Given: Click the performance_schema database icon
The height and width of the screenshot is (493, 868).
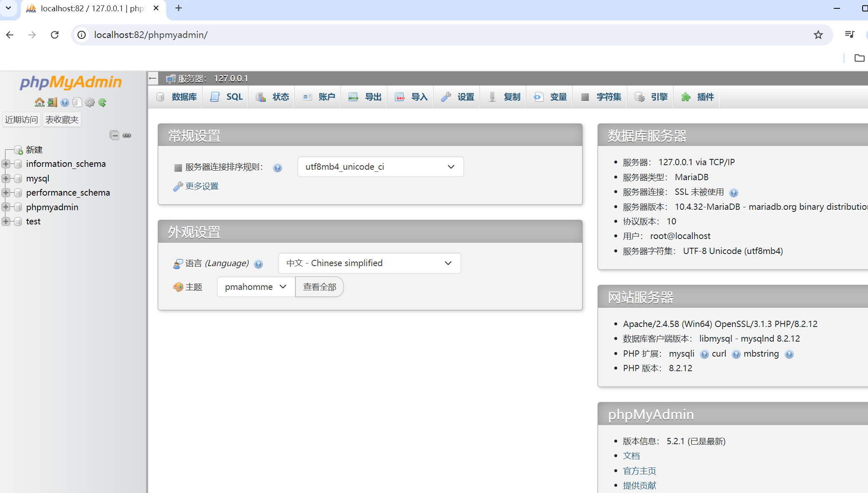Looking at the screenshot, I should pos(18,193).
